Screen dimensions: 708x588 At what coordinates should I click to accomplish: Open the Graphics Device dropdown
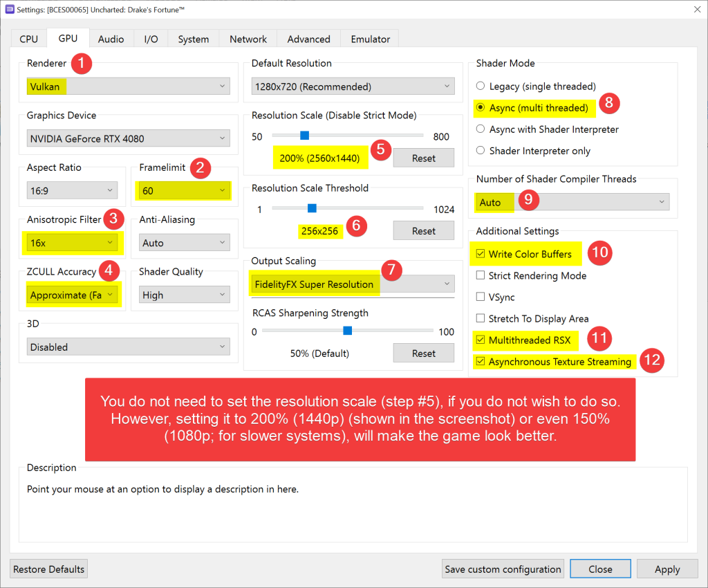click(x=128, y=138)
